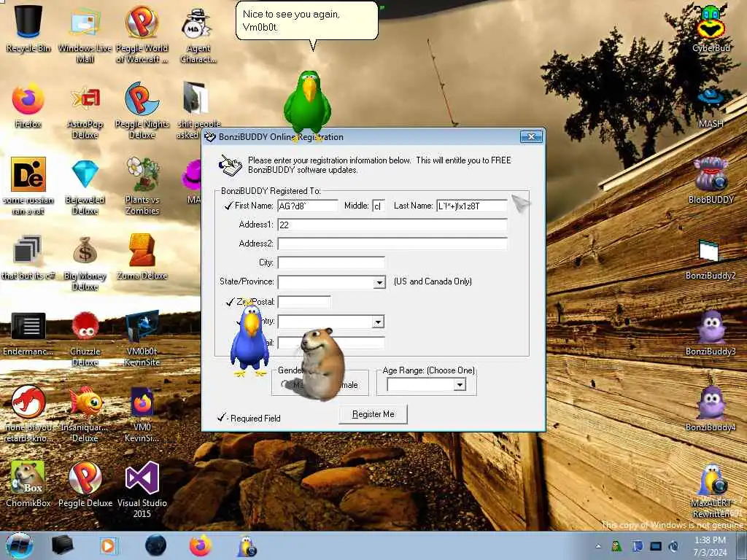Open the Peggle Deluxe desktop shortcut
The image size is (747, 560).
[x=85, y=483]
